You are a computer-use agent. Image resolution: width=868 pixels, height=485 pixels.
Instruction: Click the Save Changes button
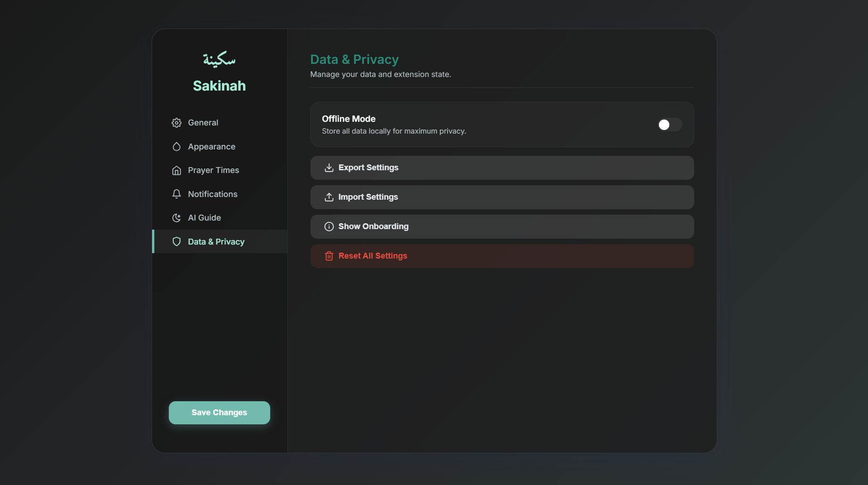coord(219,412)
